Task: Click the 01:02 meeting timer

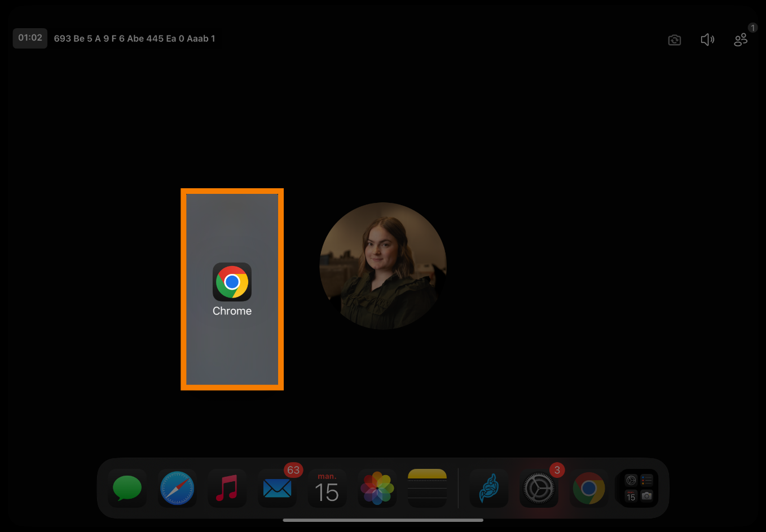Action: click(x=30, y=38)
